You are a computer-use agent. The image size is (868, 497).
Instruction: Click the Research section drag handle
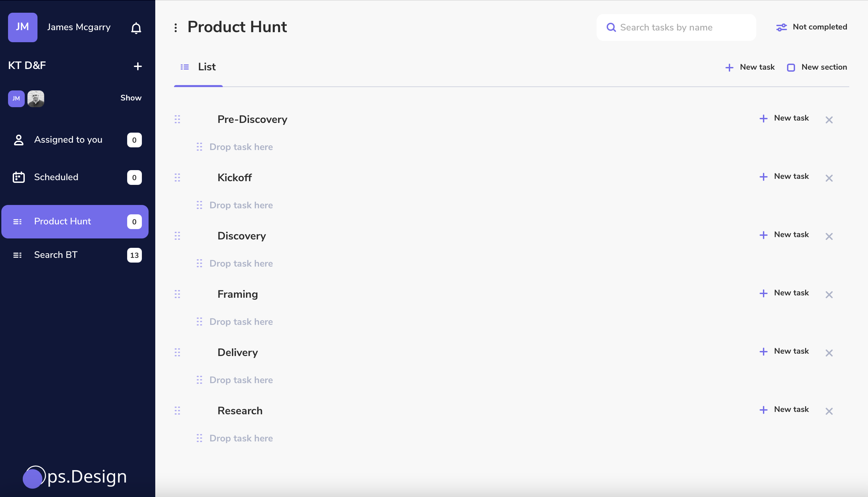177,411
